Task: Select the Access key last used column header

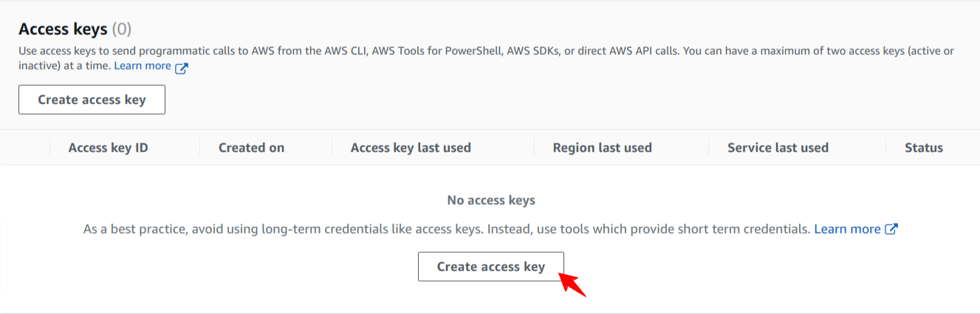Action: [x=411, y=148]
